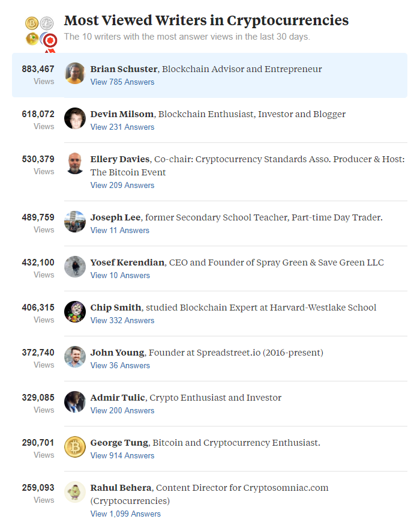The height and width of the screenshot is (528, 420).
Task: Click Rahul Behera's cartoon avatar
Action: 75,492
